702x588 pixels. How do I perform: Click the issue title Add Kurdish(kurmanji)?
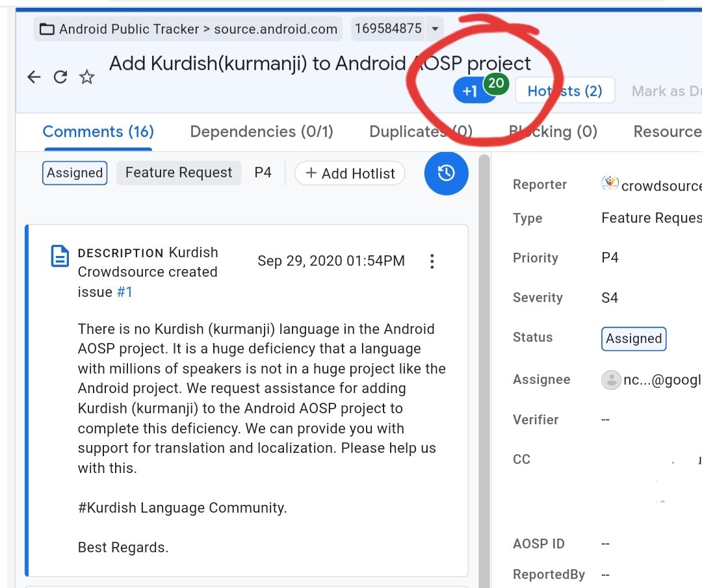320,64
